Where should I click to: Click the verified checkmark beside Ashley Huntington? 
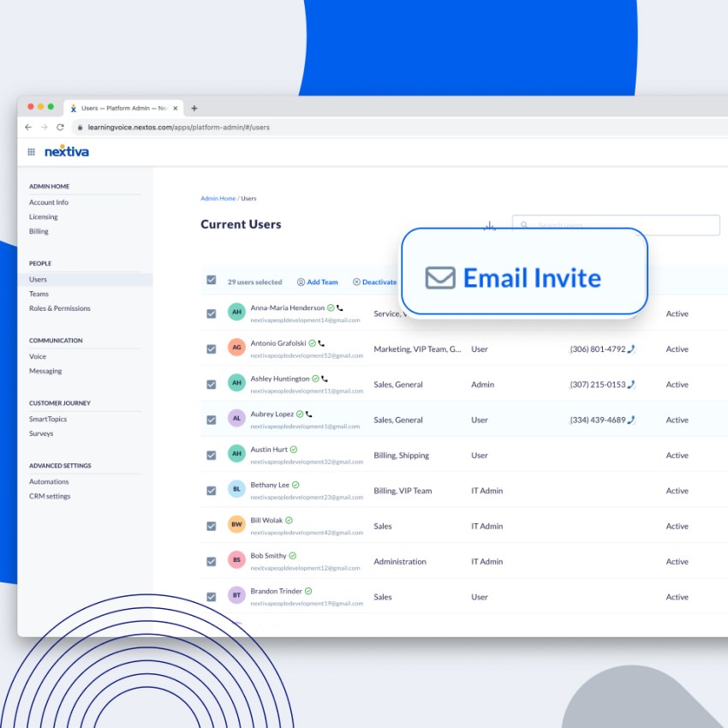click(315, 379)
